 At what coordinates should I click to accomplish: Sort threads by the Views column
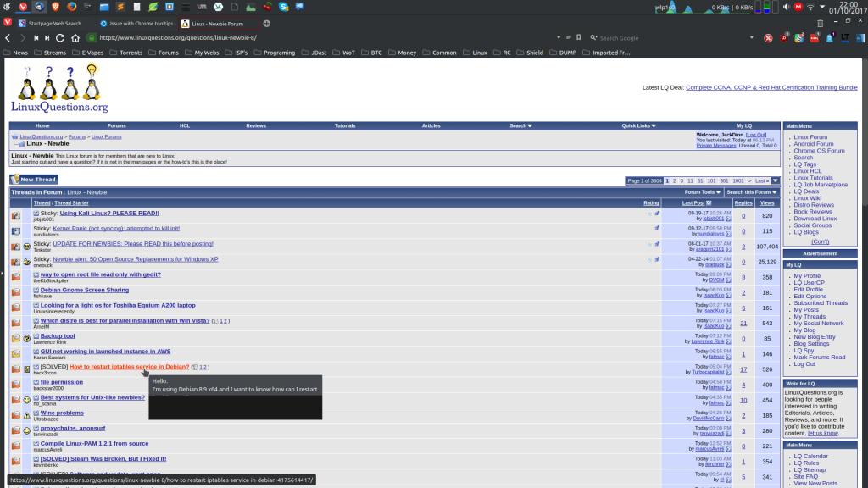click(x=767, y=203)
